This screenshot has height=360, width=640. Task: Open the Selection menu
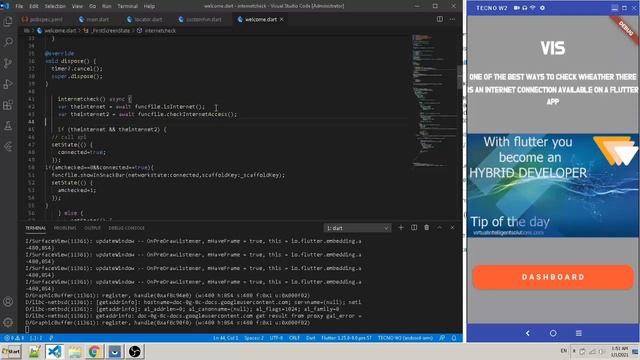click(x=55, y=6)
